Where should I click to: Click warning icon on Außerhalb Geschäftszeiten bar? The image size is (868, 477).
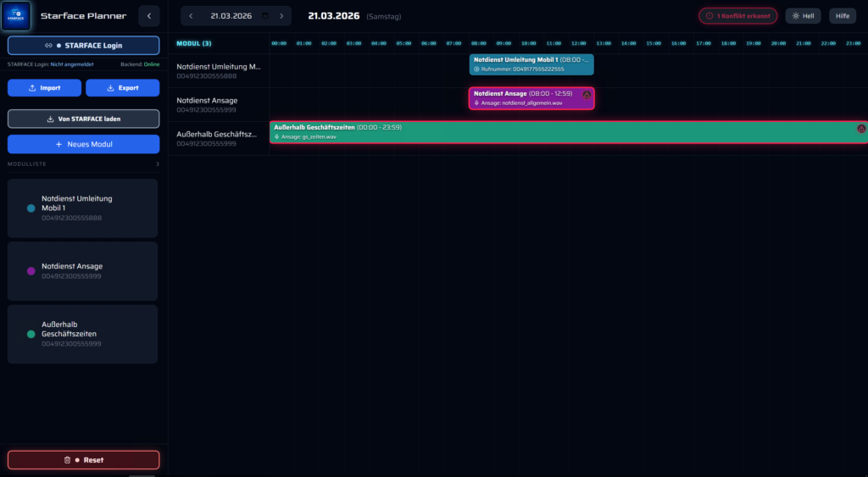pos(861,129)
